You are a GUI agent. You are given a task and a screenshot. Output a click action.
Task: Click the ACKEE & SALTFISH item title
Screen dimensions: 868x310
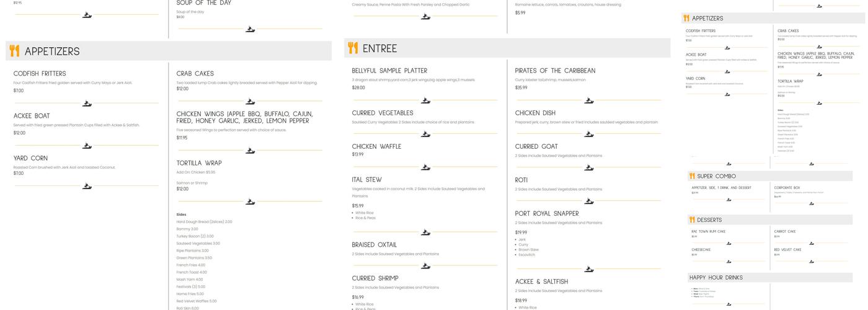point(541,281)
